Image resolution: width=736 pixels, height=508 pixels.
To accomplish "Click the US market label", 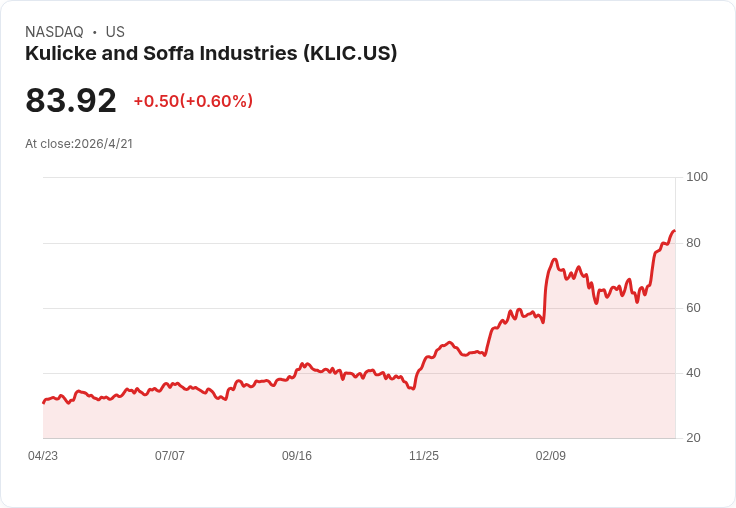I will (115, 32).
